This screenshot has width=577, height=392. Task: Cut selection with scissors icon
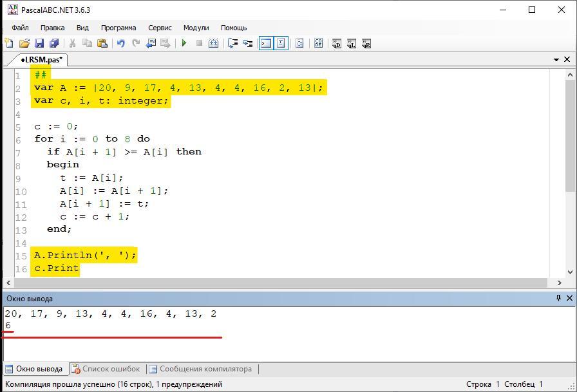click(73, 43)
